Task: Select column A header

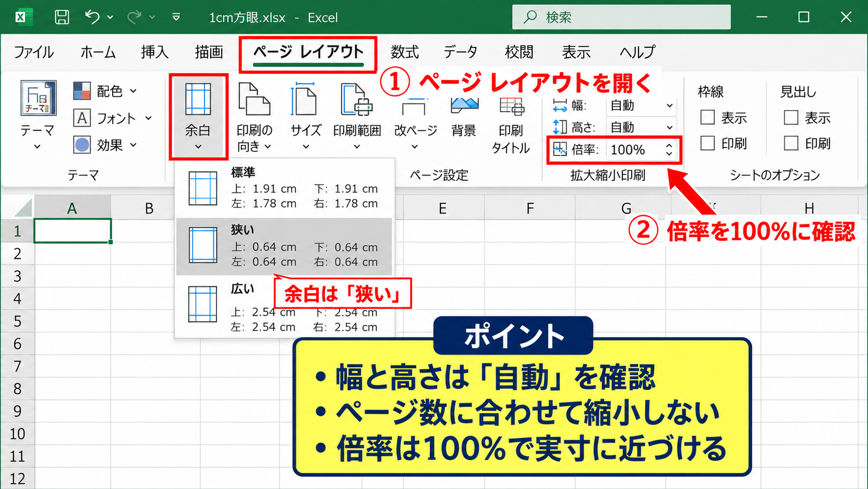Action: point(72,208)
